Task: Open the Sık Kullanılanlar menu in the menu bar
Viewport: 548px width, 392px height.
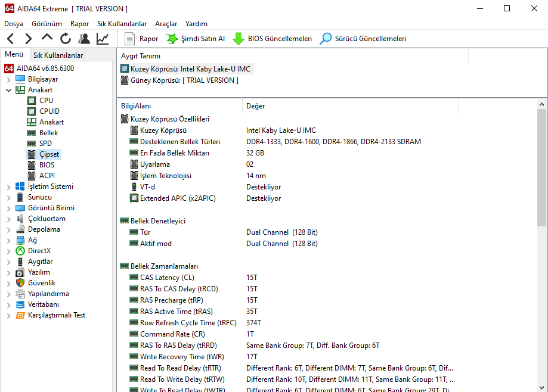Action: [x=122, y=24]
